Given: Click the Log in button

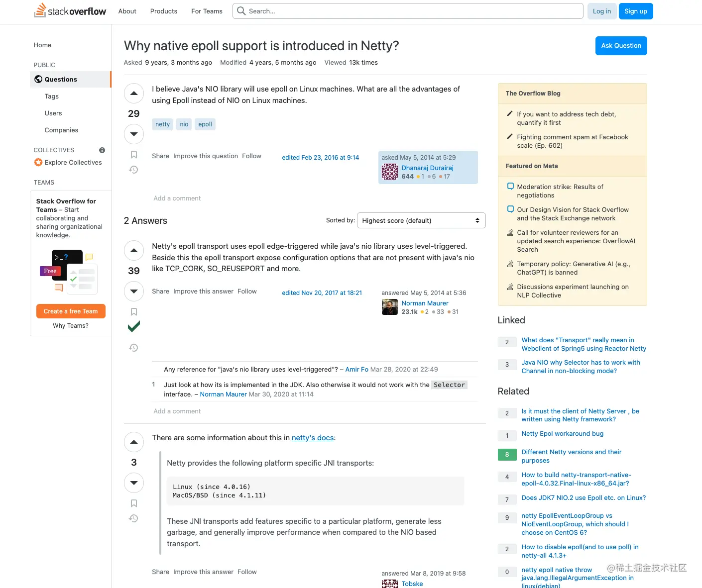Looking at the screenshot, I should (602, 11).
